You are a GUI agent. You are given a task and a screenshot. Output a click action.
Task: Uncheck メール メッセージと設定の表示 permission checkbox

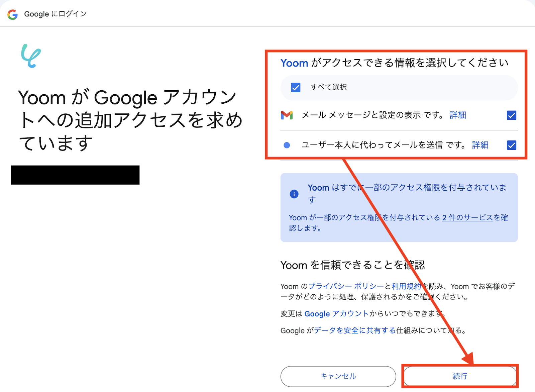coord(512,115)
